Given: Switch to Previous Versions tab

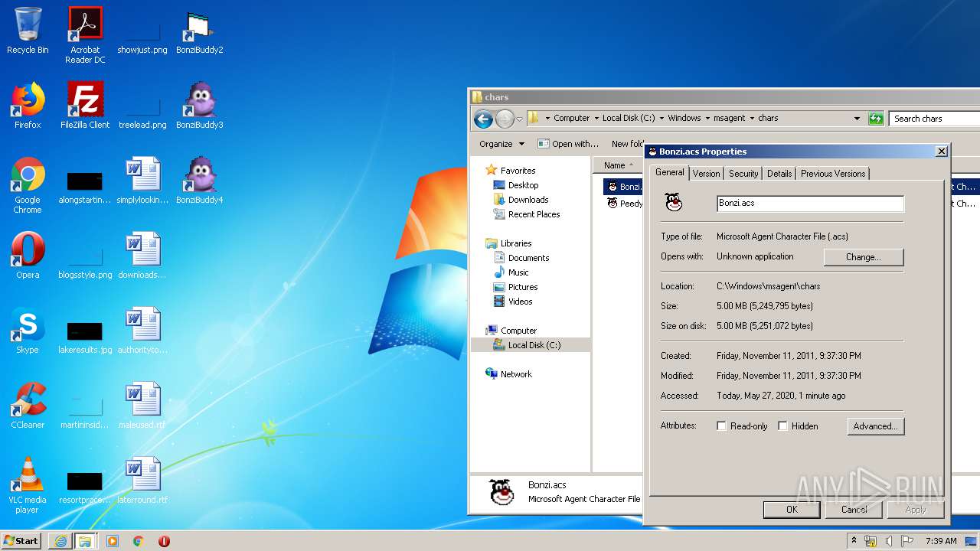Looking at the screenshot, I should click(x=833, y=174).
